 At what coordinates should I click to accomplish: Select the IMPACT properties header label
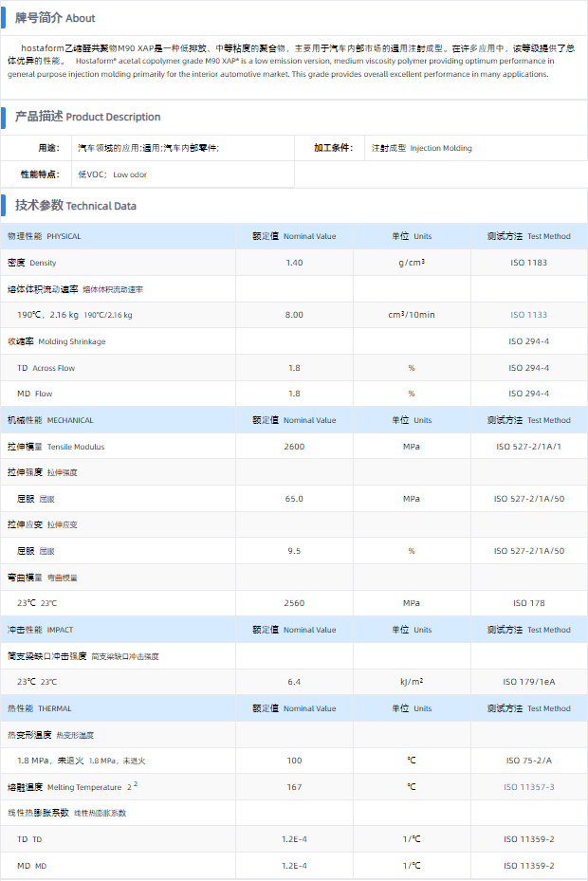point(39,630)
